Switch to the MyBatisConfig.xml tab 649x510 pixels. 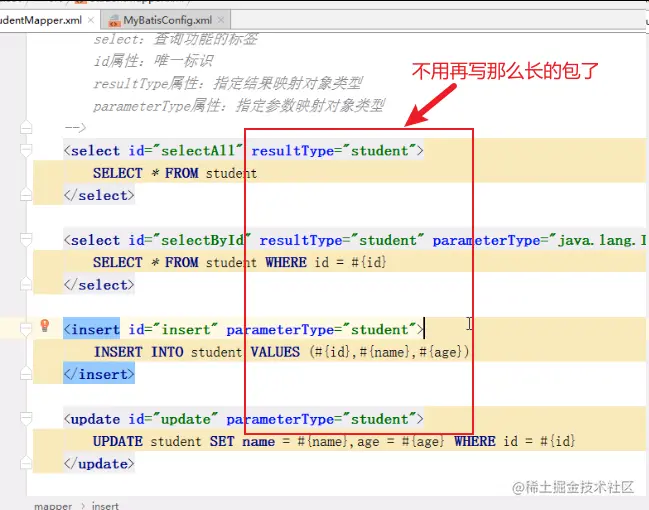click(168, 20)
